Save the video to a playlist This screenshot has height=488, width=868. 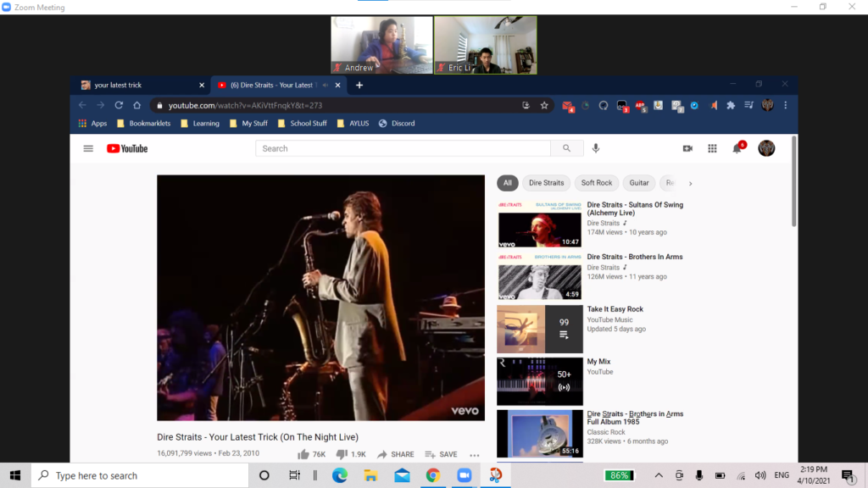(x=441, y=454)
